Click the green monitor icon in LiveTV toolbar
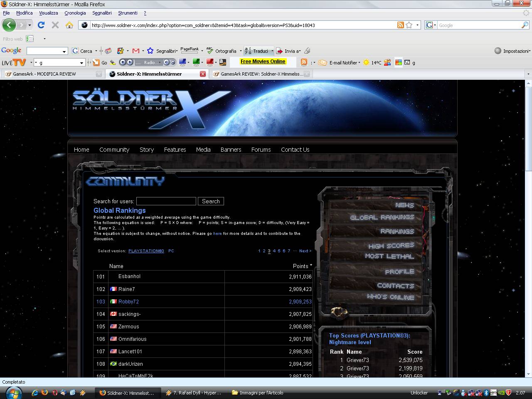 coord(196,62)
